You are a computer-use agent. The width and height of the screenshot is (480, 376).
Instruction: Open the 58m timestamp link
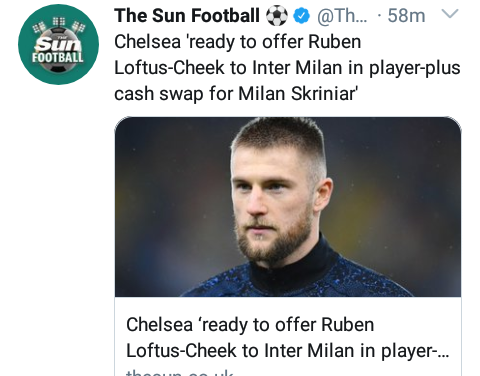(406, 16)
